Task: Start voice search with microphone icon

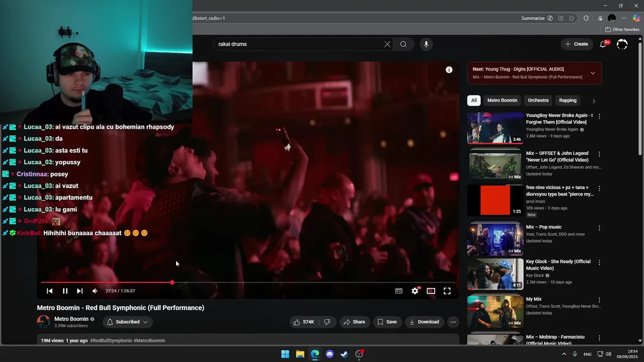Action: 426,44
